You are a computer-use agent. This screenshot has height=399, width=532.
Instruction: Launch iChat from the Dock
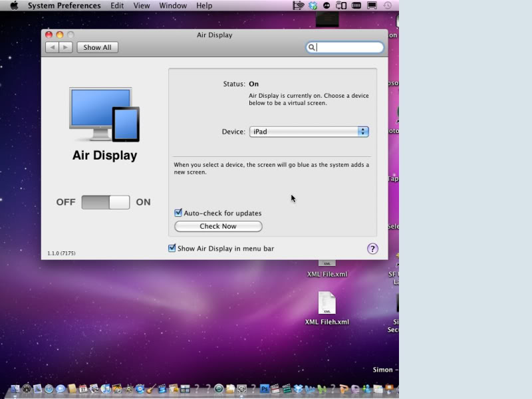click(61, 389)
